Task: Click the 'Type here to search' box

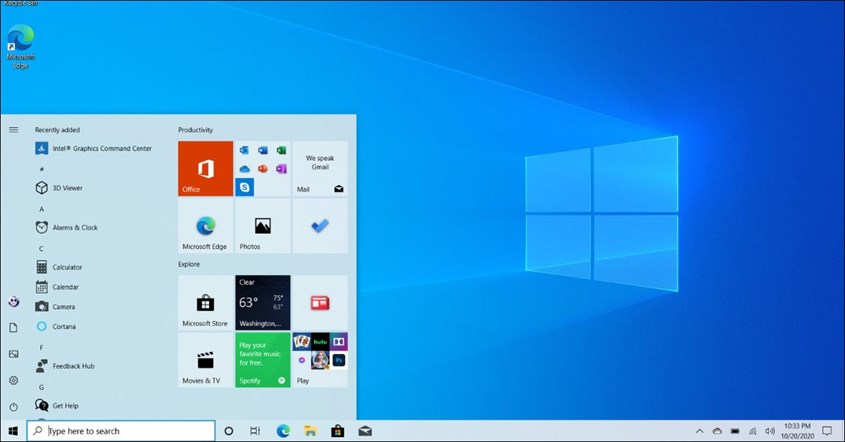Action: tap(121, 431)
